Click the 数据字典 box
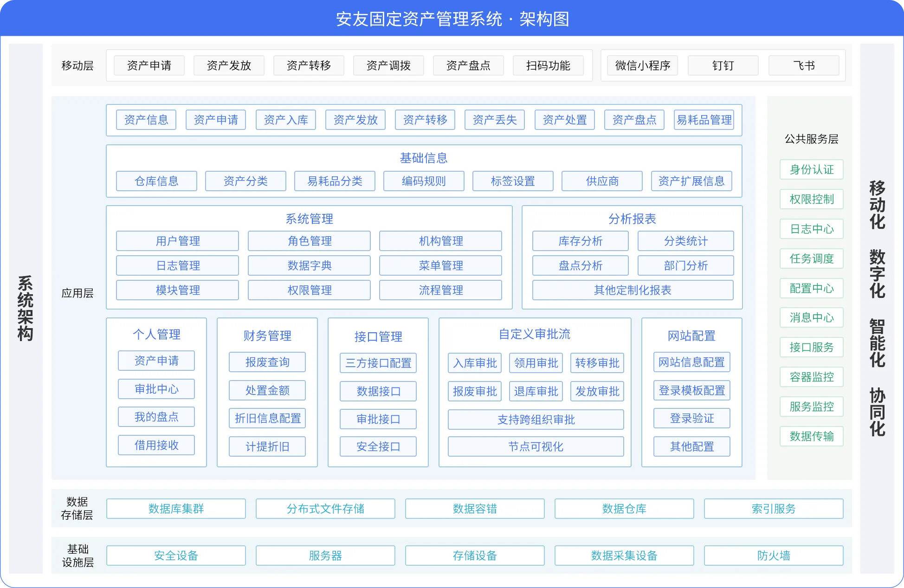The height and width of the screenshot is (588, 904). point(310,265)
